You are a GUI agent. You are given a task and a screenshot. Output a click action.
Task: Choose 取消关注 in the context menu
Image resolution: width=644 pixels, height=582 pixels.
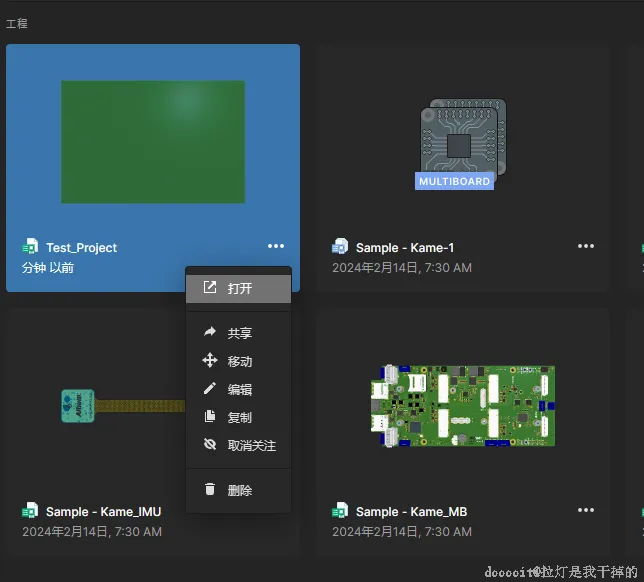[238, 445]
